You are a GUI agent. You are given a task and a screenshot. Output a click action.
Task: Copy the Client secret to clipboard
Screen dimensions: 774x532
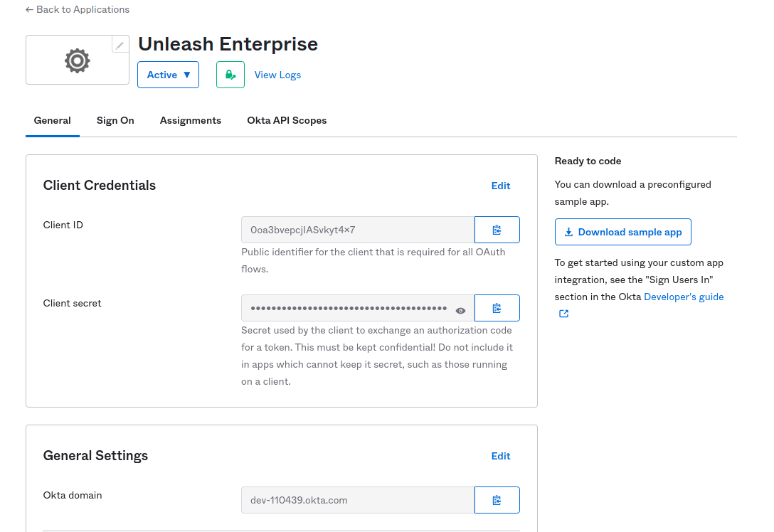[x=497, y=307]
